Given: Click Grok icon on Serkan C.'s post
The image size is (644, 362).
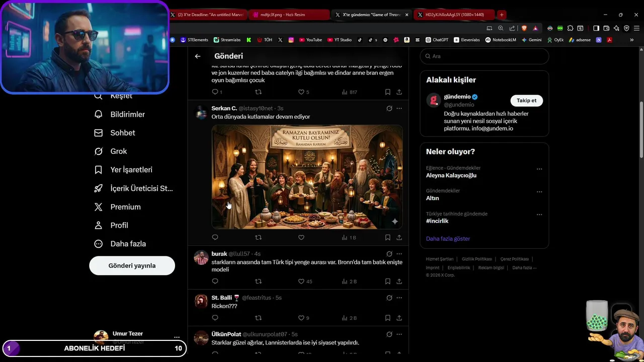Looking at the screenshot, I should point(389,108).
